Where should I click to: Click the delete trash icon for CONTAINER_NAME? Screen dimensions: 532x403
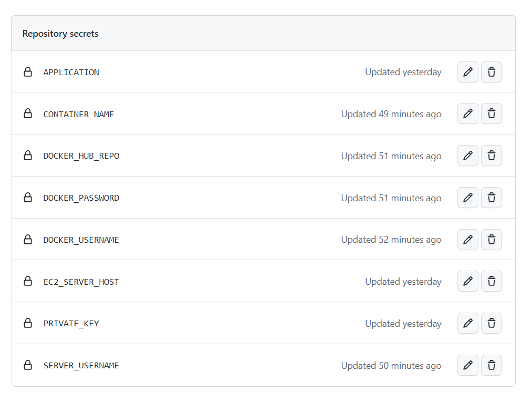click(x=491, y=113)
